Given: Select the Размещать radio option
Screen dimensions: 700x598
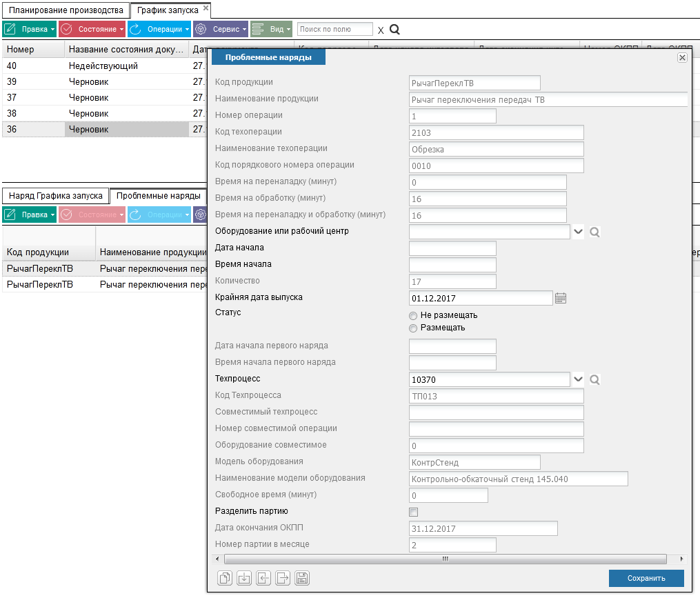Looking at the screenshot, I should pyautogui.click(x=413, y=328).
